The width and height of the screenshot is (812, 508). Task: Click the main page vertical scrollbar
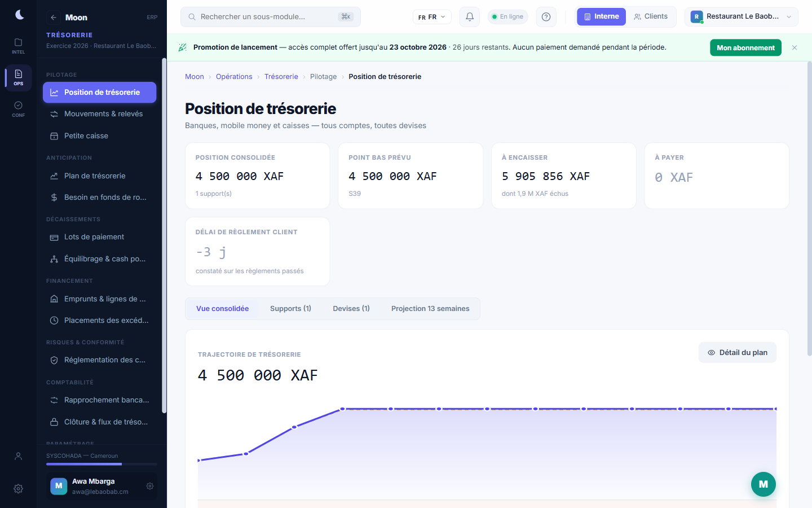pyautogui.click(x=810, y=209)
